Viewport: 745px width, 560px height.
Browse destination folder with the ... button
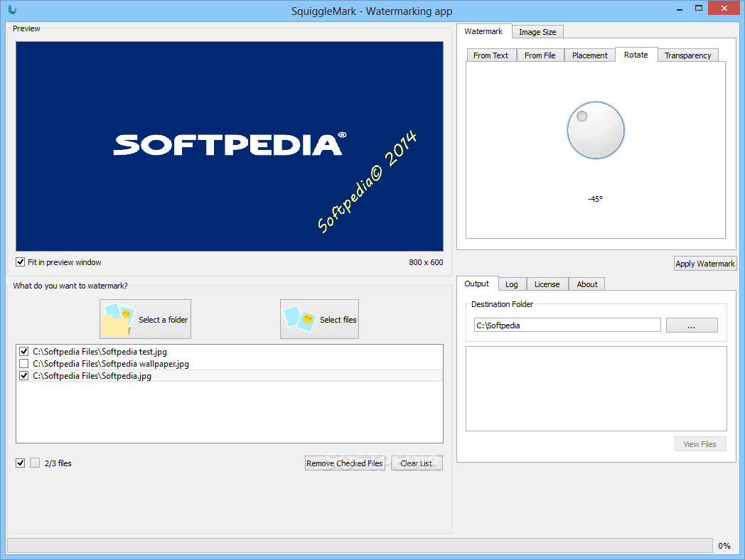click(x=691, y=325)
